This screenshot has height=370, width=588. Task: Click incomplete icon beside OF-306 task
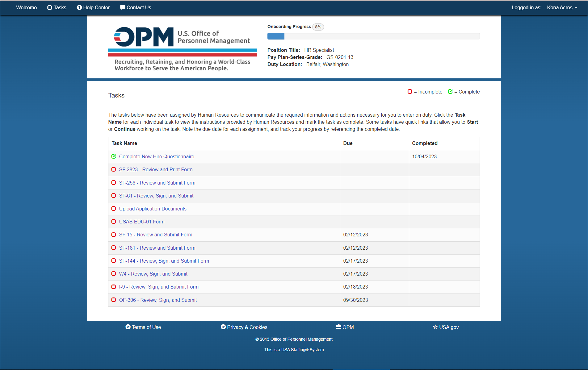(114, 300)
